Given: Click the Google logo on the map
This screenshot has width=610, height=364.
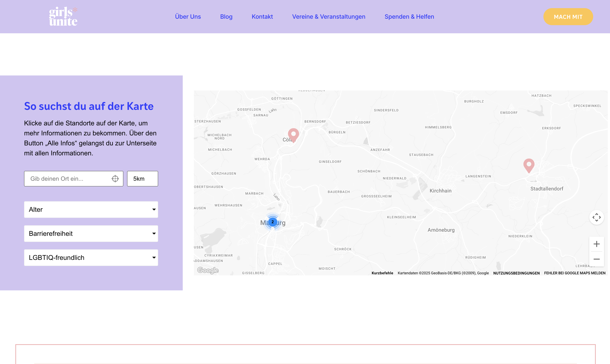Looking at the screenshot, I should click(x=208, y=270).
